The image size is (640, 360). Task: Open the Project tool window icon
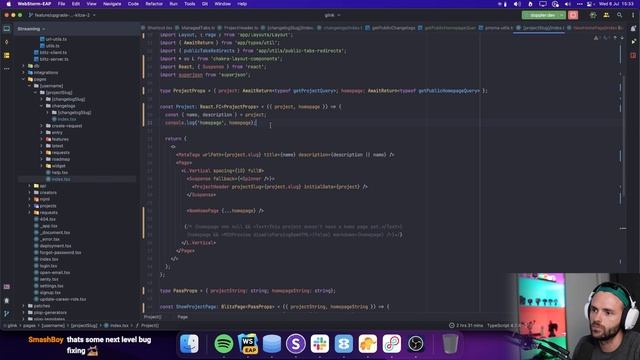click(x=7, y=29)
